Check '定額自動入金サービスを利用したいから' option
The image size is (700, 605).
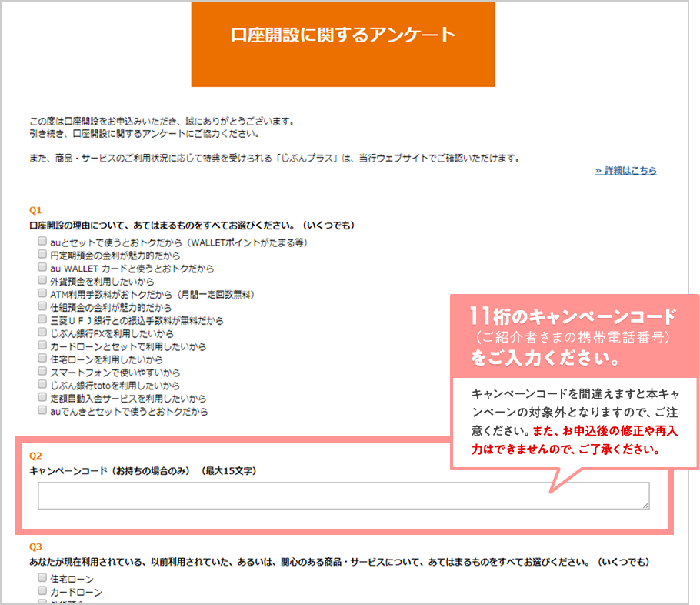(x=42, y=398)
